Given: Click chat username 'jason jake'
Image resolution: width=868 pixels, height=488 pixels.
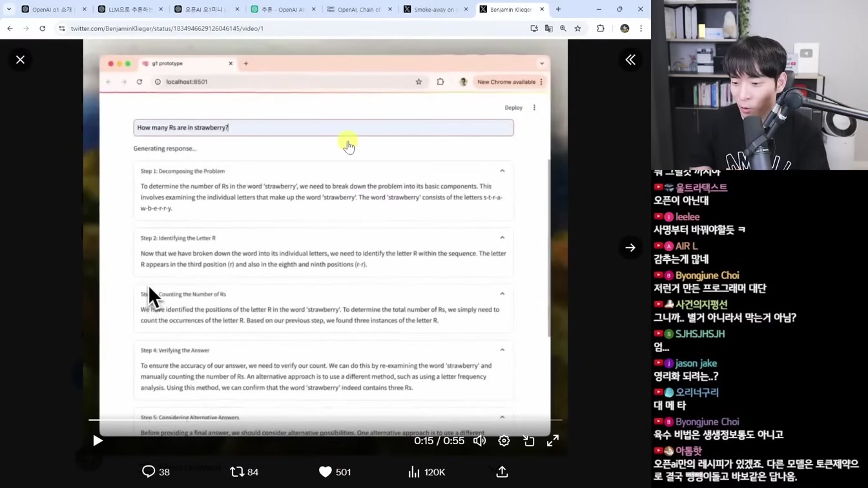Looking at the screenshot, I should click(696, 363).
